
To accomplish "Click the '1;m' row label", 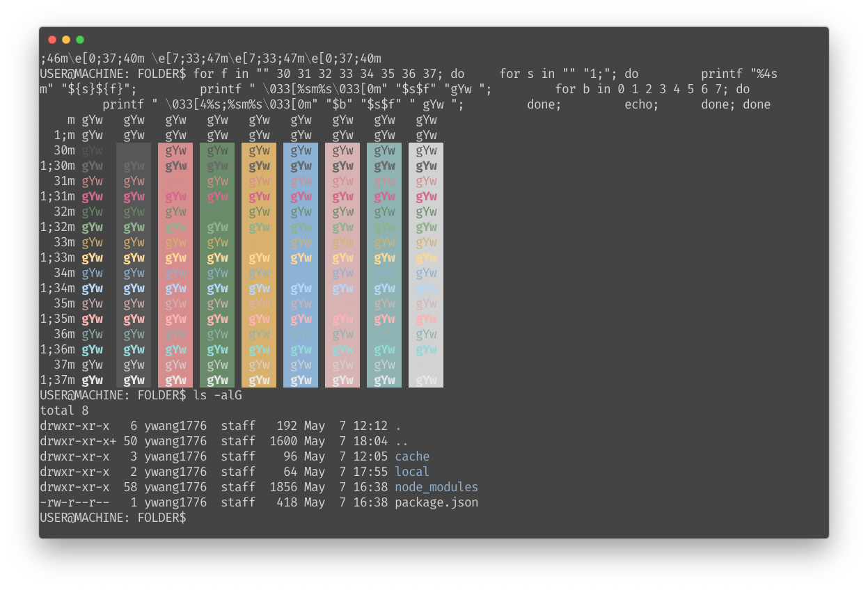I will [64, 135].
